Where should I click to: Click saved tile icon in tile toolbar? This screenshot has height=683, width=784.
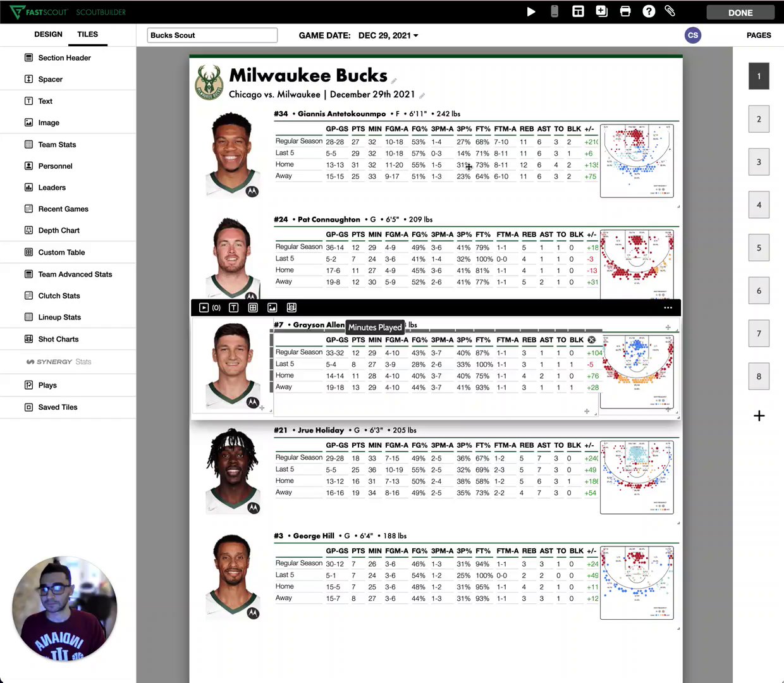click(291, 307)
